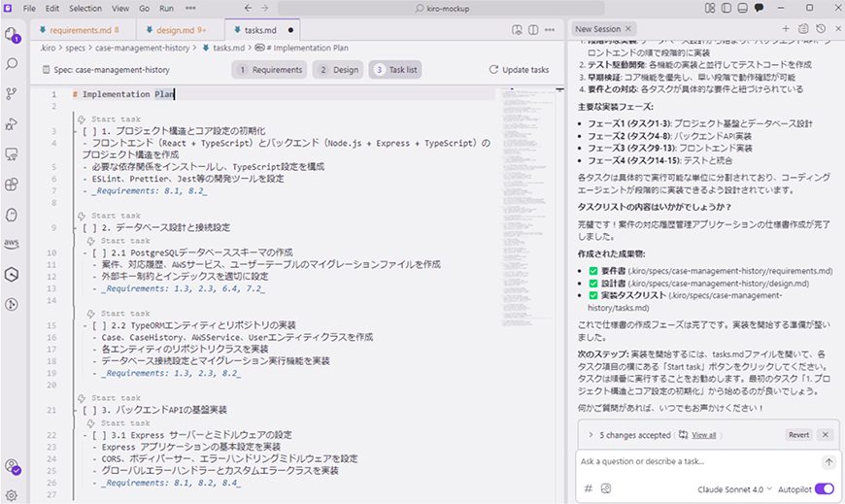
Task: Click Revert in the changes bar
Action: coord(798,434)
